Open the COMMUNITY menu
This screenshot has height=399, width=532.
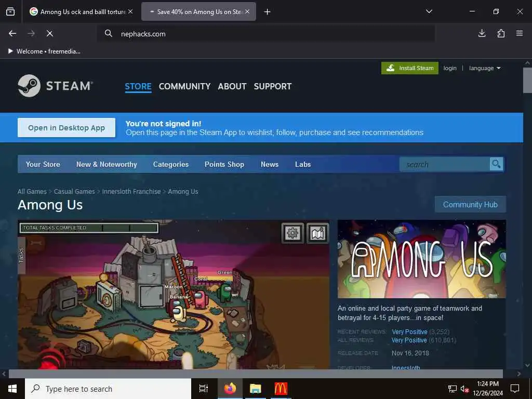[184, 87]
